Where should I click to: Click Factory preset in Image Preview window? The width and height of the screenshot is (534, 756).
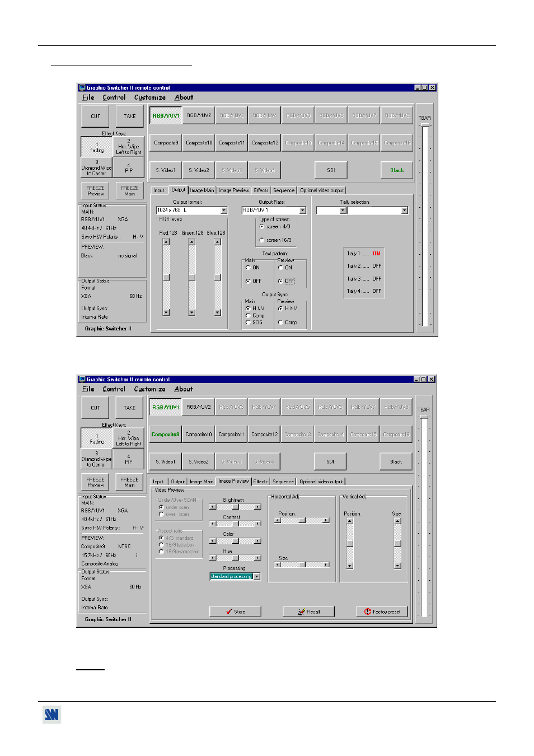tap(382, 612)
